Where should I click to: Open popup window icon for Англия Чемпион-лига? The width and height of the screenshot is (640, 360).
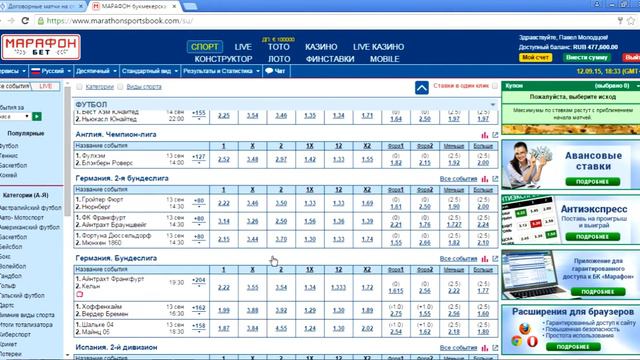click(x=495, y=135)
